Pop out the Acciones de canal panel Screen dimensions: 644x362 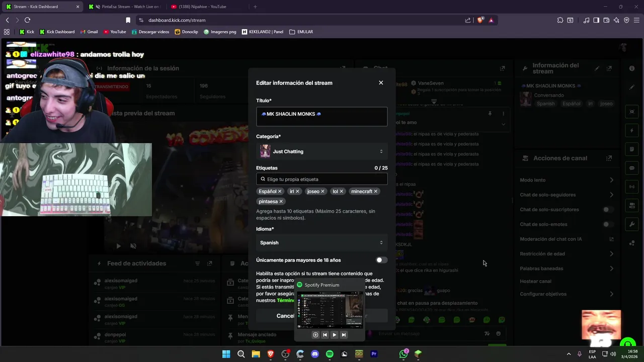point(609,158)
